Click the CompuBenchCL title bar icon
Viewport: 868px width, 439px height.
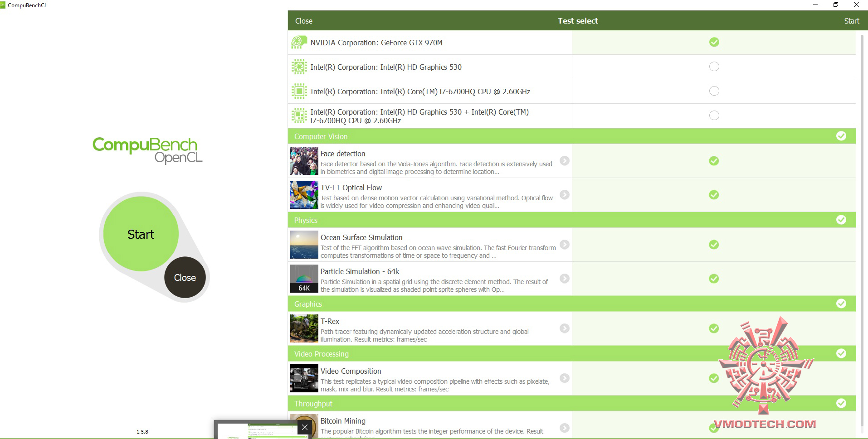pos(3,5)
